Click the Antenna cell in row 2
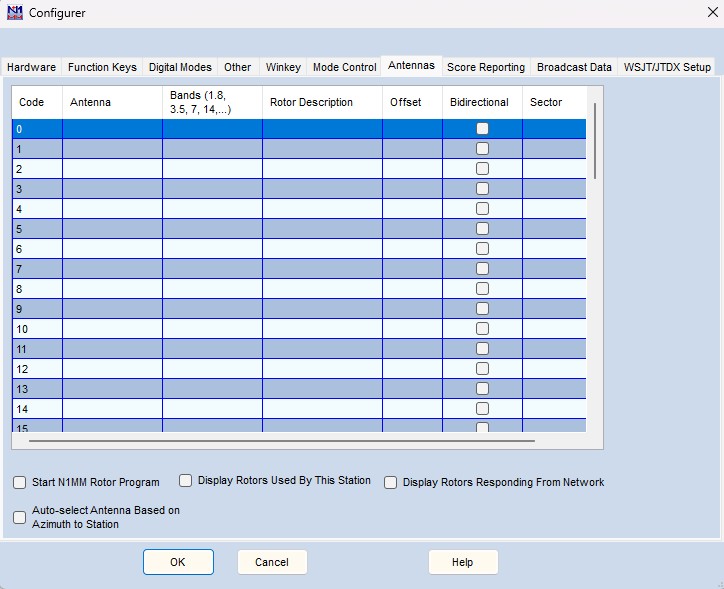Viewport: 724px width, 589px height. click(112, 168)
